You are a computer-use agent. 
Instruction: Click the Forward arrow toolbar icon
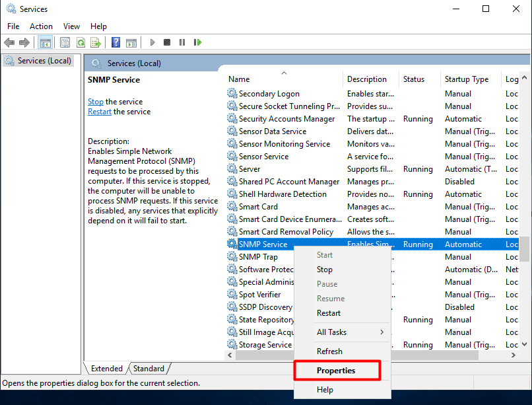[x=24, y=42]
